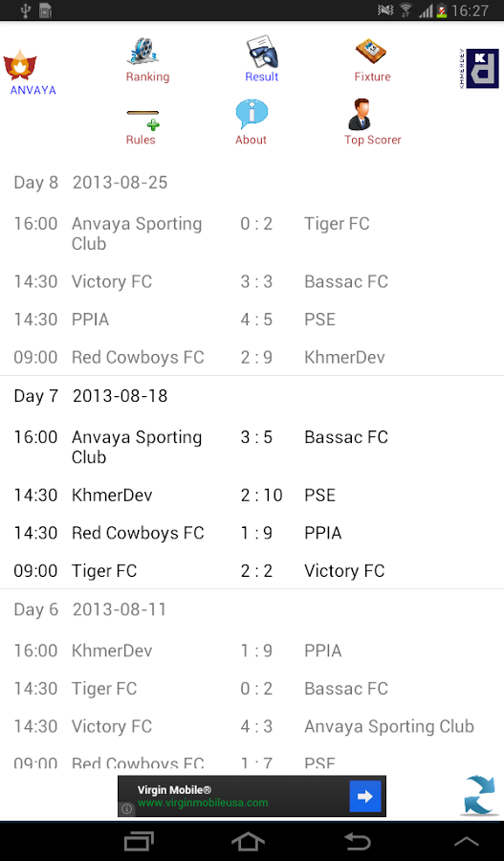
Task: Tap the KhmerDev logo at top right
Action: click(x=479, y=68)
